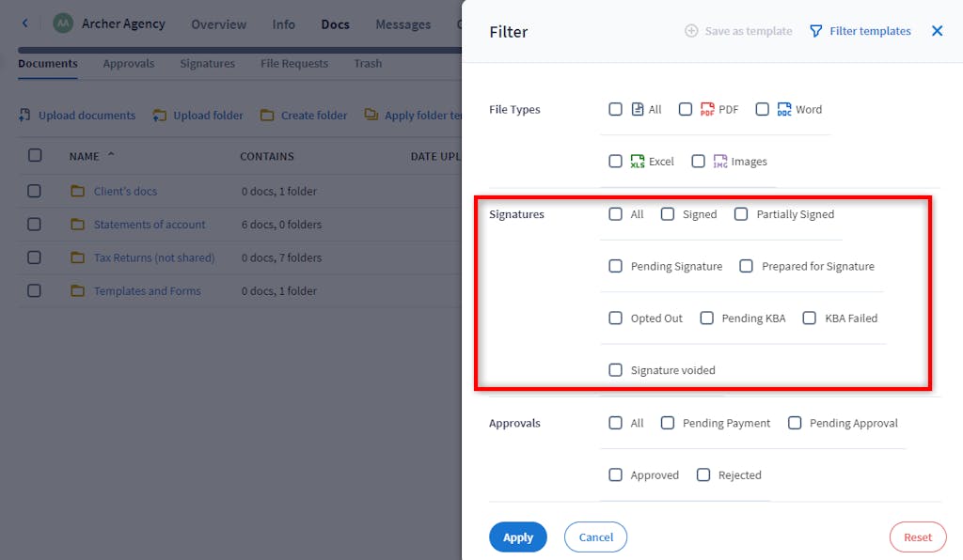Select the Pending KBA checkbox
This screenshot has height=560, width=963.
[x=707, y=318]
